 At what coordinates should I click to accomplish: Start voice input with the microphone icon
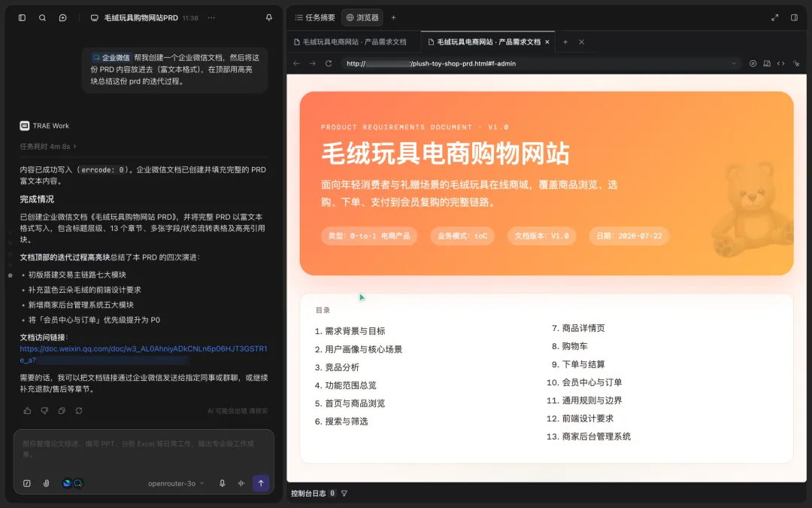222,483
